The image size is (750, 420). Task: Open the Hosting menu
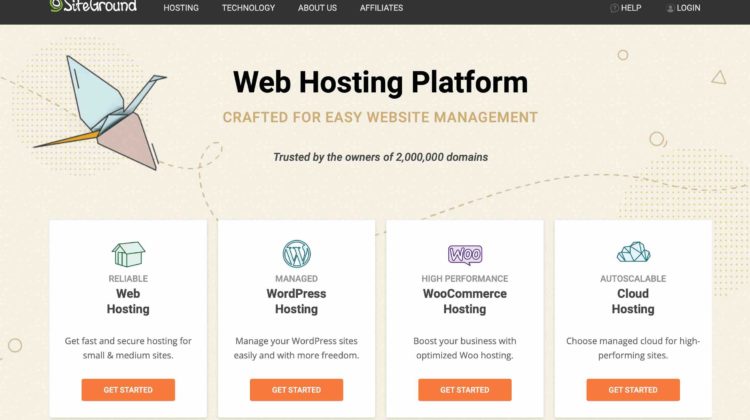point(181,8)
